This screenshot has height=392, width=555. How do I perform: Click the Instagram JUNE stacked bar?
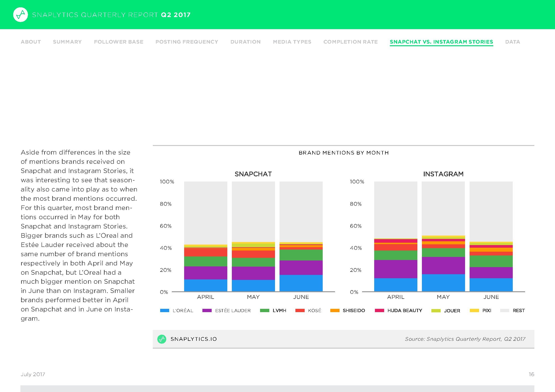click(x=491, y=236)
